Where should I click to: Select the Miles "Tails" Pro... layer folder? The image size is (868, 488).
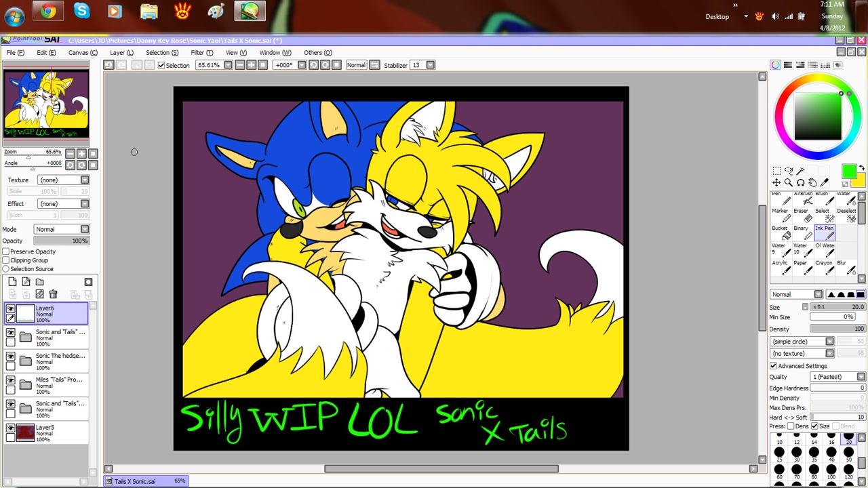[47, 386]
